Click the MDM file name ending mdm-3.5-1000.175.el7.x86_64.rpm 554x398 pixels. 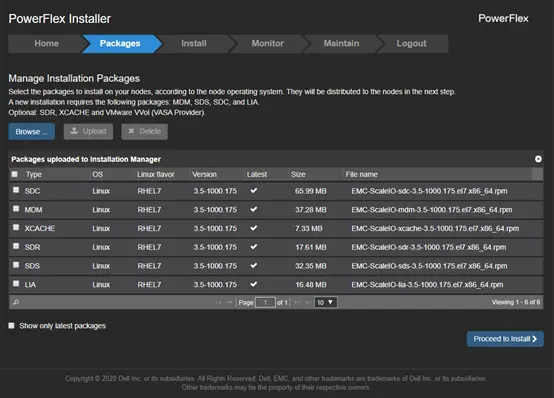click(x=431, y=210)
